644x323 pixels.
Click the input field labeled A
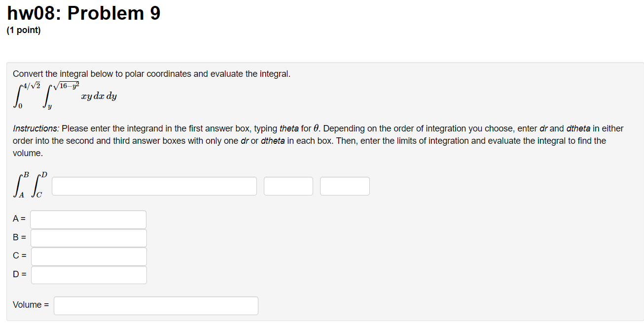click(88, 219)
